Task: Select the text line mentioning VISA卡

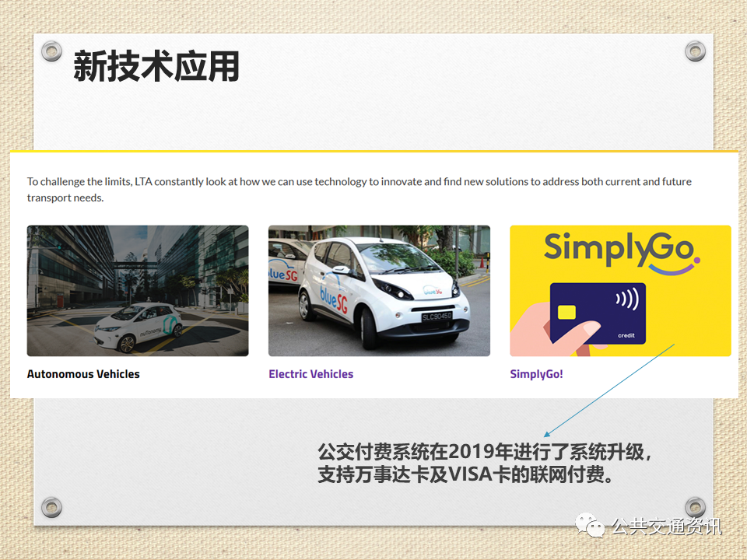Action: tap(465, 474)
